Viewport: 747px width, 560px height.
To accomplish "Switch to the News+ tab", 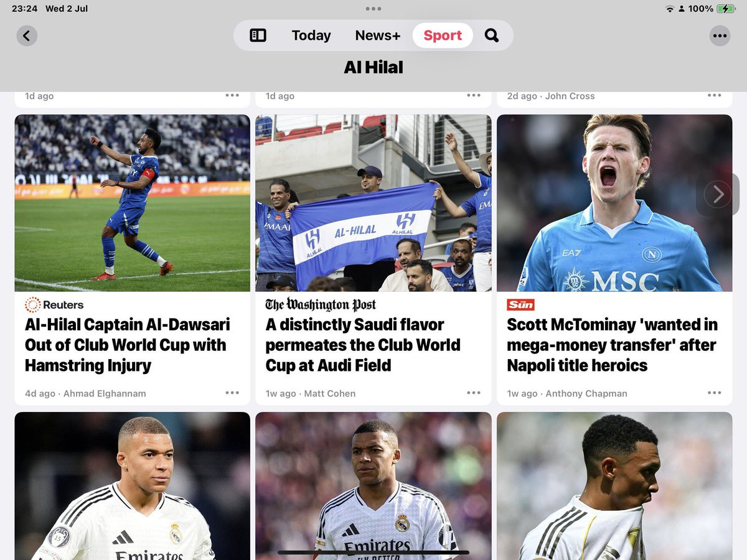I will coord(377,35).
